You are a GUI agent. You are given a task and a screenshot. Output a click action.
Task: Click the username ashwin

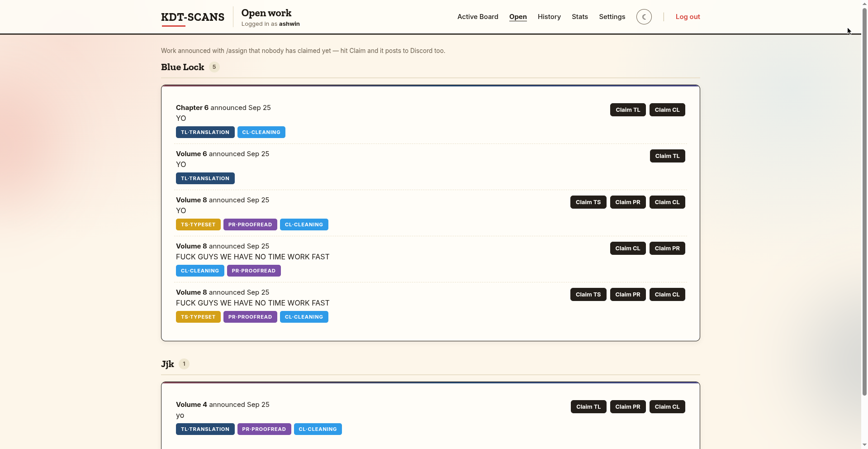[x=289, y=24]
